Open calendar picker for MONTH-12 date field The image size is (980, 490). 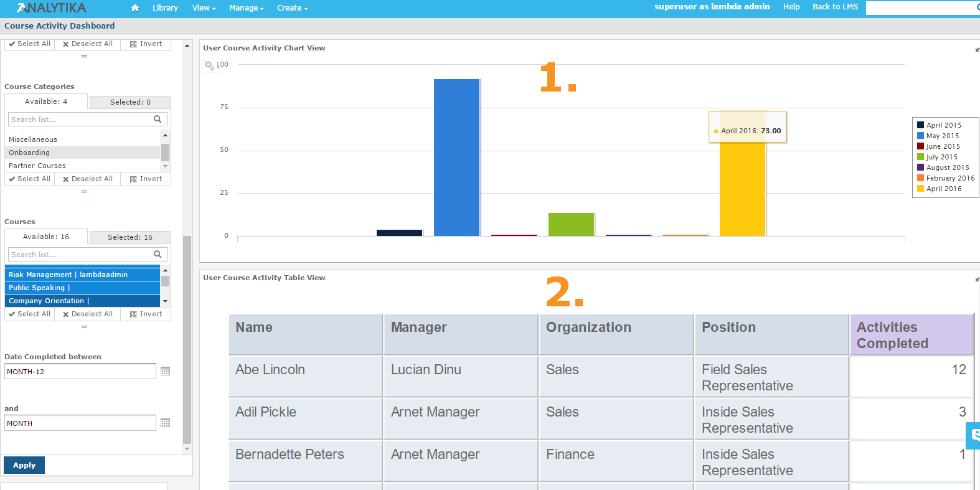[x=165, y=371]
